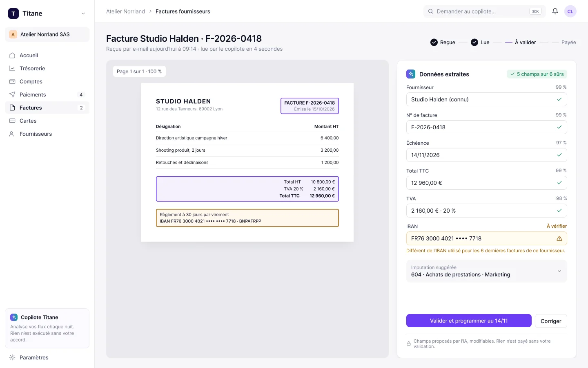The height and width of the screenshot is (368, 588).
Task: Click the Fournisseur field check icon
Action: (x=559, y=99)
